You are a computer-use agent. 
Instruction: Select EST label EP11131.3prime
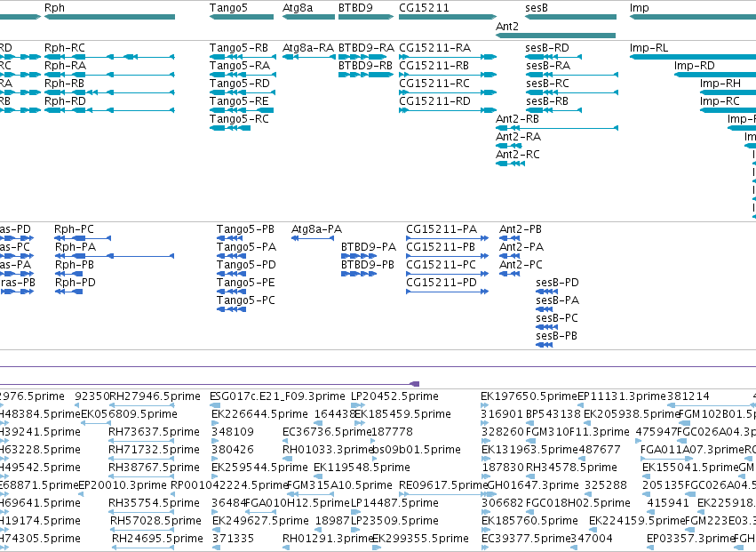coord(622,396)
